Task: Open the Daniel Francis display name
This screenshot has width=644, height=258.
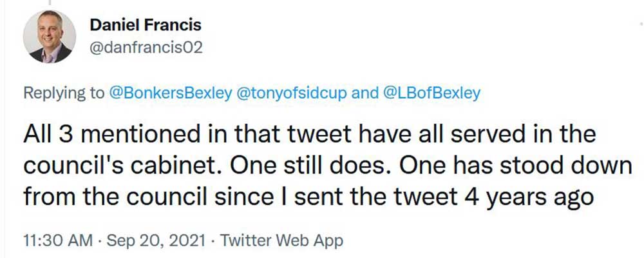Action: pyautogui.click(x=146, y=25)
